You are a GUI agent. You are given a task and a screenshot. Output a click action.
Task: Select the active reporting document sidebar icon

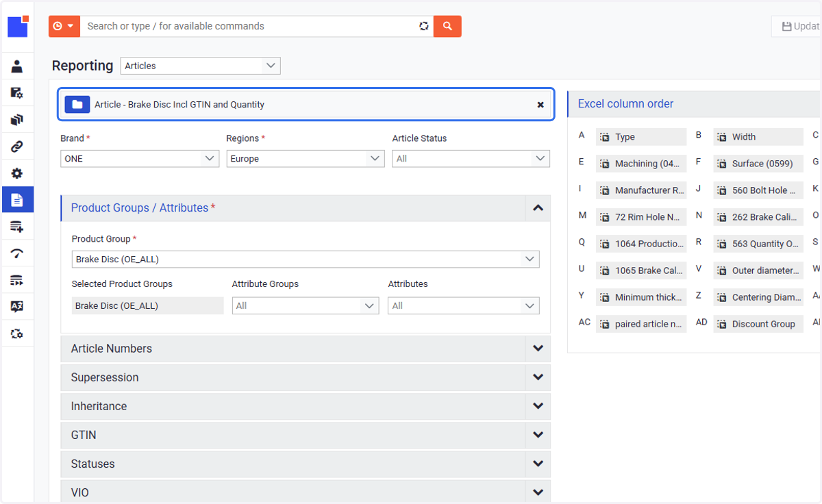click(17, 200)
